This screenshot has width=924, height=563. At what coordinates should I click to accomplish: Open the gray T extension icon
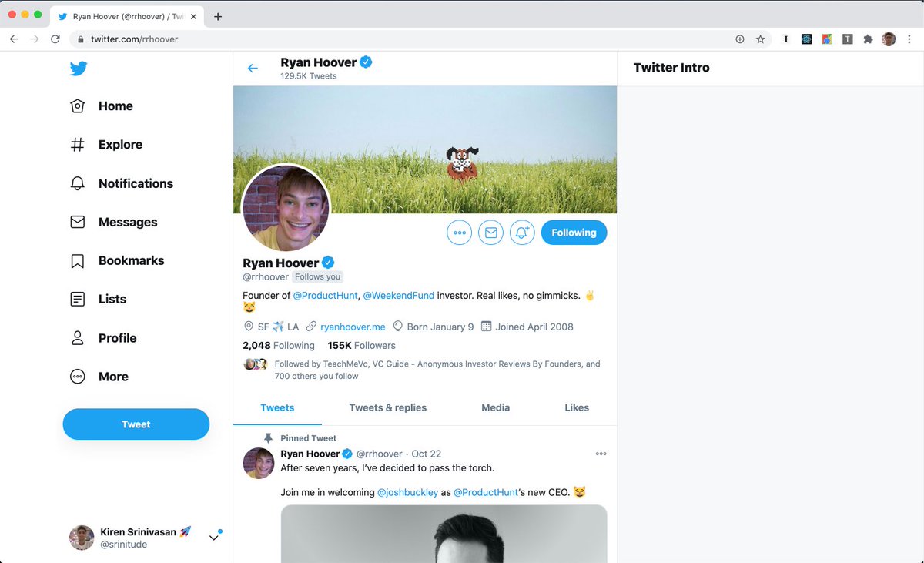click(847, 39)
